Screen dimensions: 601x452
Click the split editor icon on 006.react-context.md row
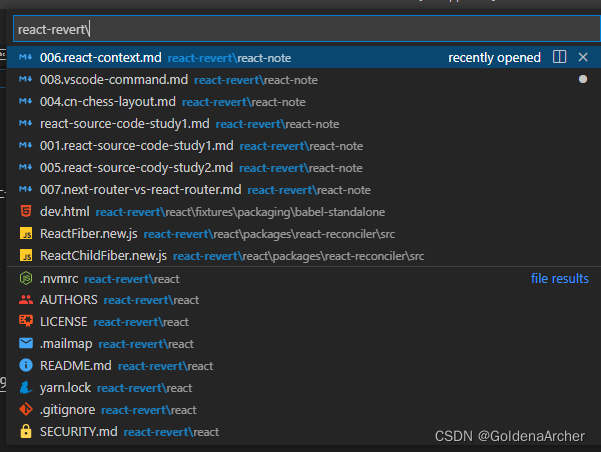click(x=559, y=57)
